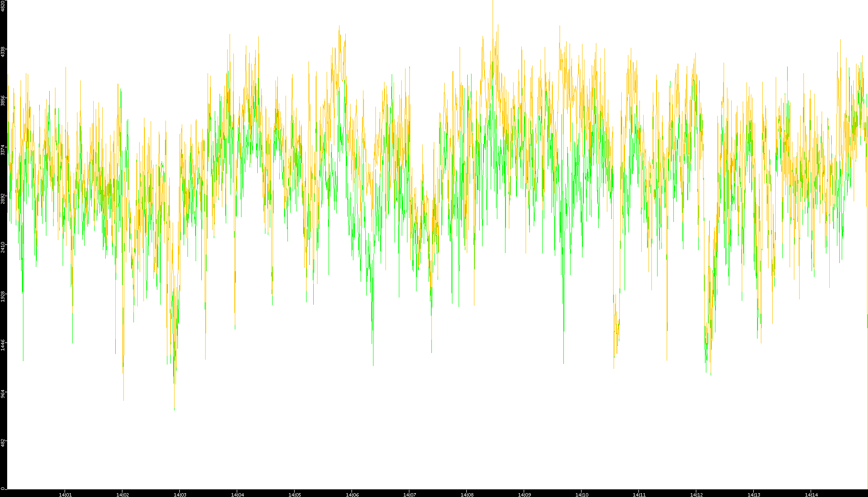Select the 14:04 time axis label
Image resolution: width=868 pixels, height=497 pixels.
pyautogui.click(x=237, y=495)
